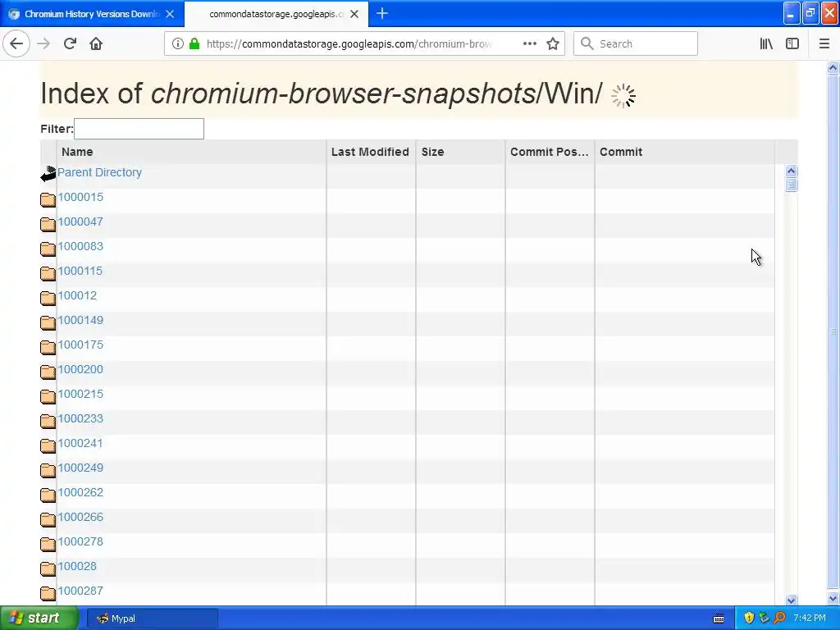The image size is (840, 630).
Task: Click the folder icon beside 1000015
Action: (48, 200)
